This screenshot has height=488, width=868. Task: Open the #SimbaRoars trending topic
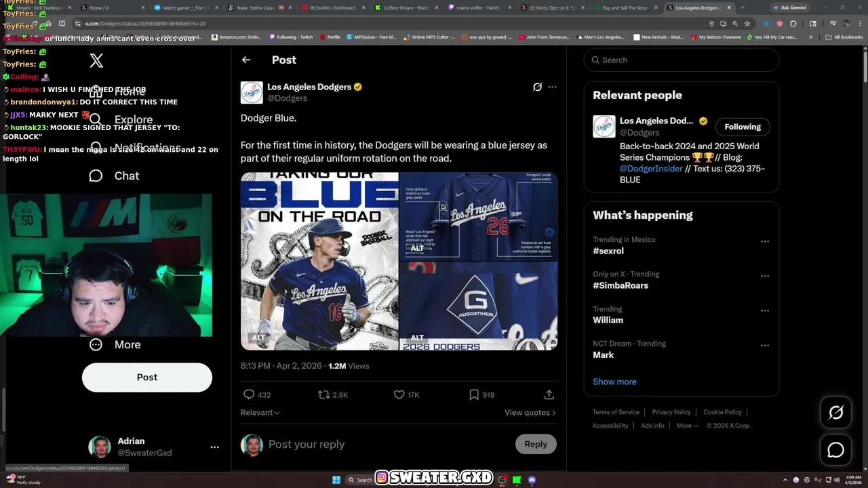coord(620,285)
